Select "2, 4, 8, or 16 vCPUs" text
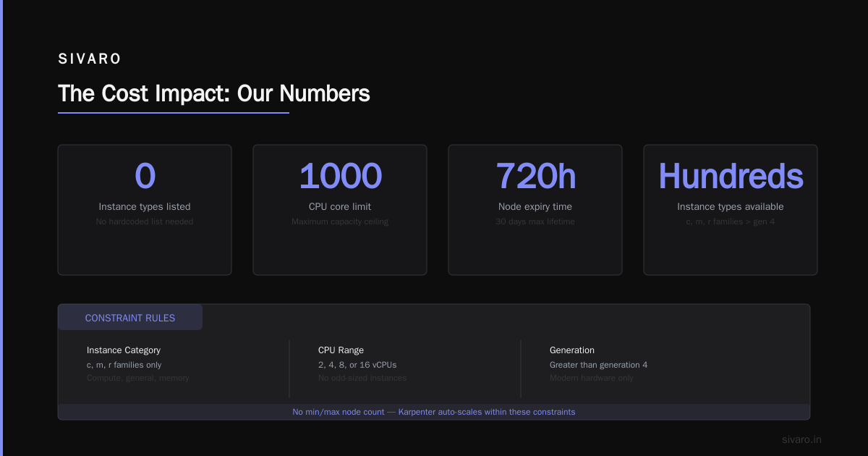Screen dimensions: 868x456 [357, 365]
